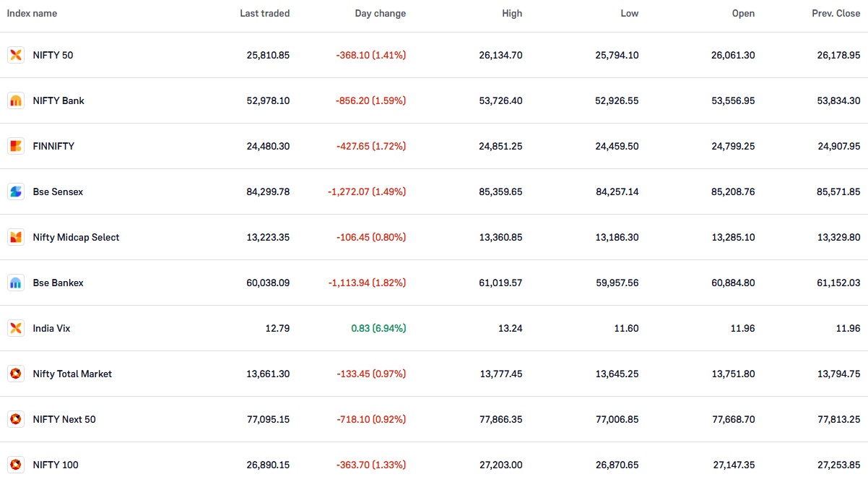Click the NIFTY Next 50 icon
868x482 pixels.
[x=16, y=419]
